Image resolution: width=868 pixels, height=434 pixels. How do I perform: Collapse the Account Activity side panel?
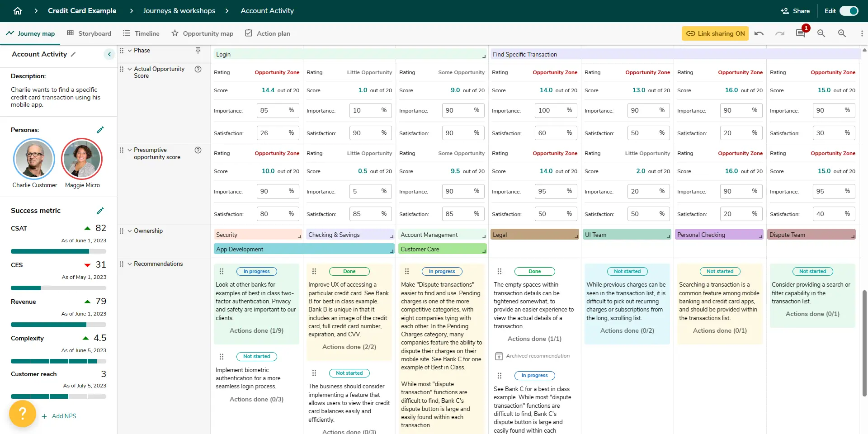pos(109,54)
